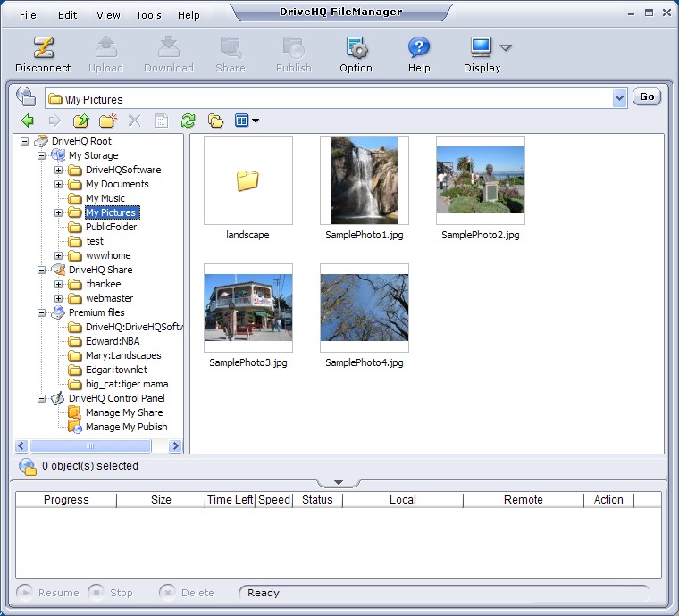Screen dimensions: 679x616
Task: Select the SamplePhoto1.jpg waterfall thumbnail
Action: point(364,180)
